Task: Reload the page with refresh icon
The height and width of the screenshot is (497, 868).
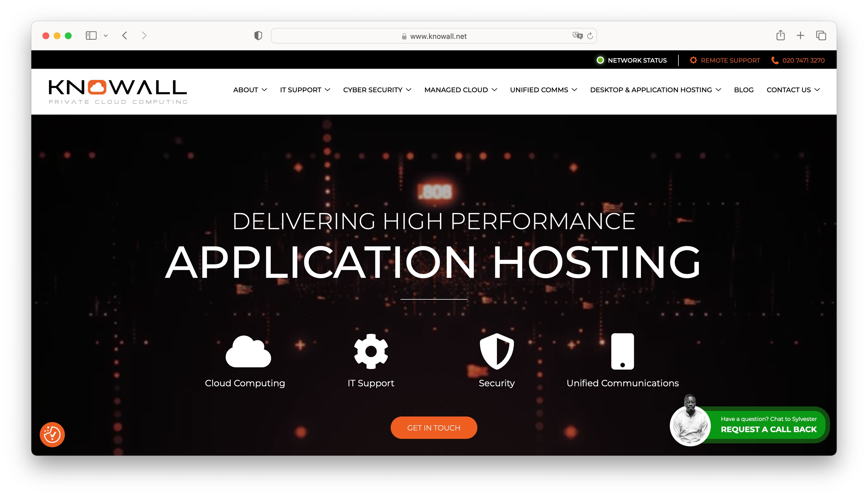Action: tap(590, 36)
